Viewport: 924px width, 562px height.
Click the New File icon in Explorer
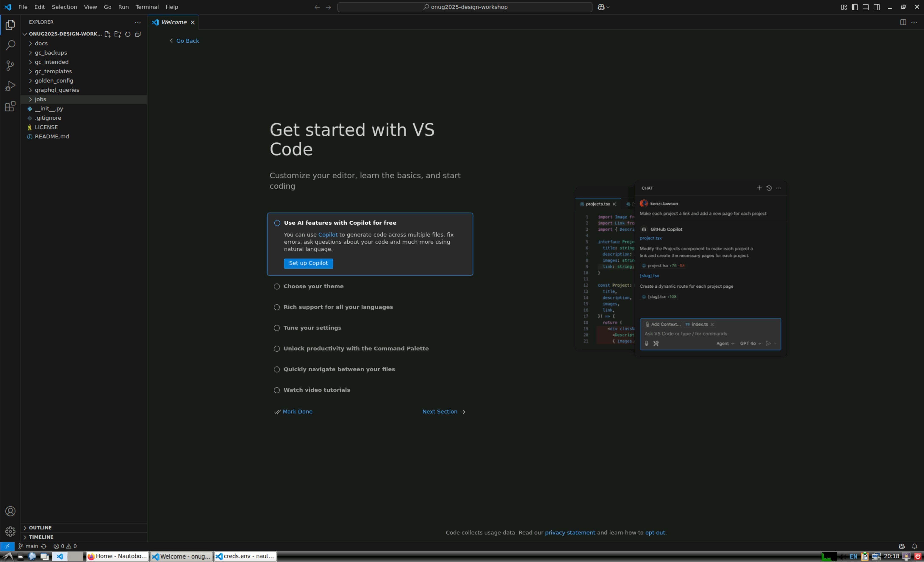107,34
